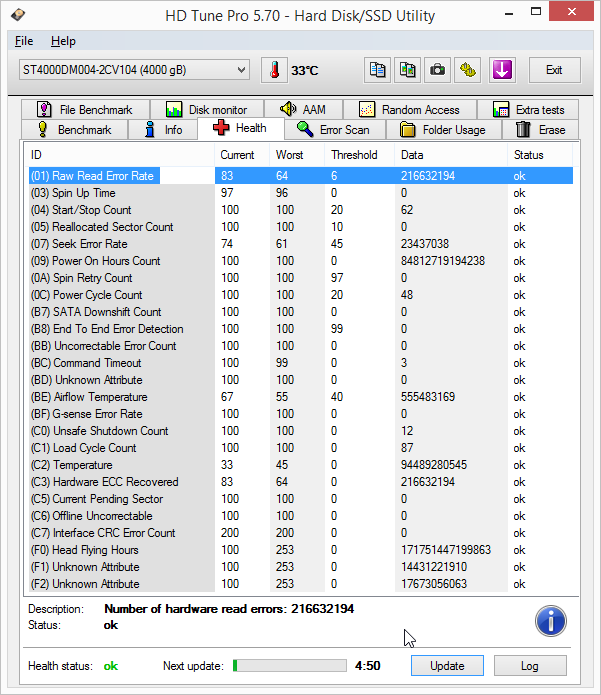Sort by the Current column header
This screenshot has height=695, width=601.
click(242, 155)
